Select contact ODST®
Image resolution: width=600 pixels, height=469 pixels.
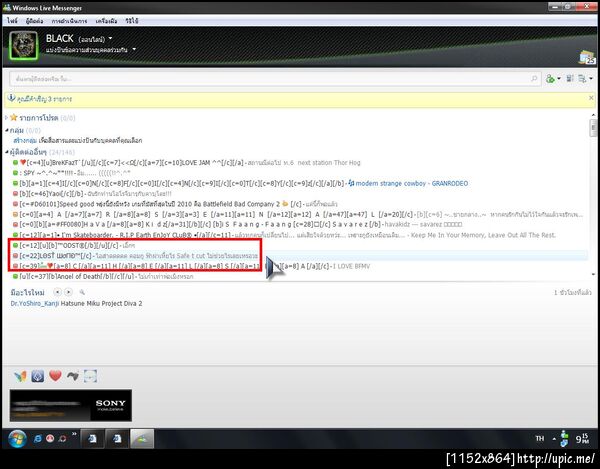coord(73,245)
